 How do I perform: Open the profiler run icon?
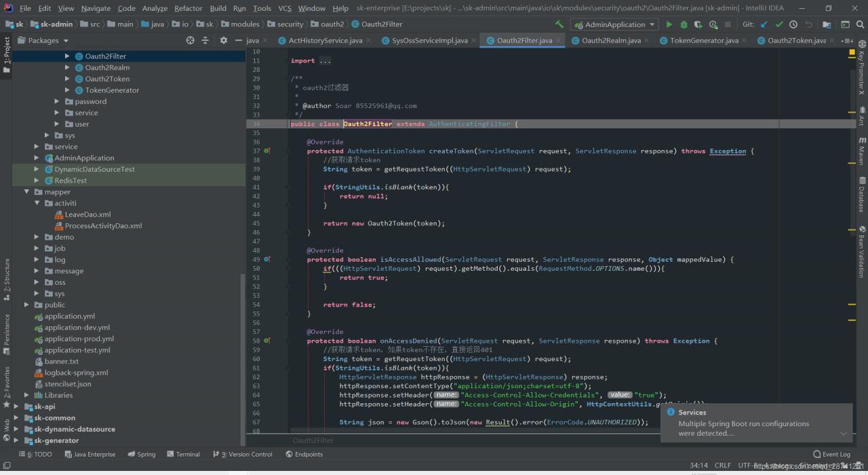(x=713, y=24)
